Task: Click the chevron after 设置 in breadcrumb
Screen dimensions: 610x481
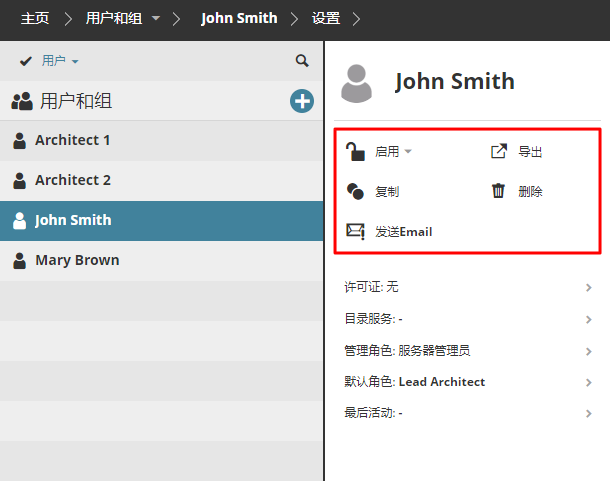Action: point(356,18)
